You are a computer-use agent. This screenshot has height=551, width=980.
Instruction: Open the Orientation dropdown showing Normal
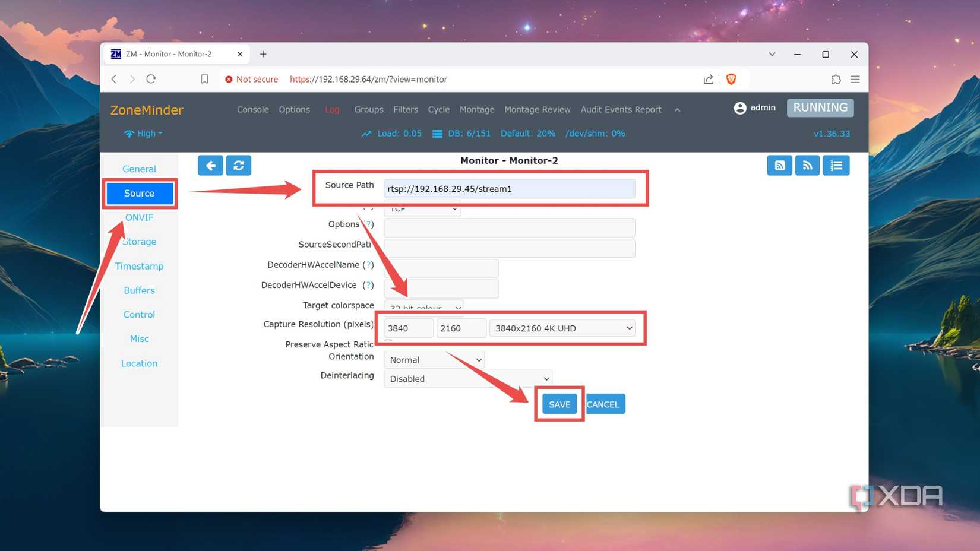pyautogui.click(x=434, y=360)
